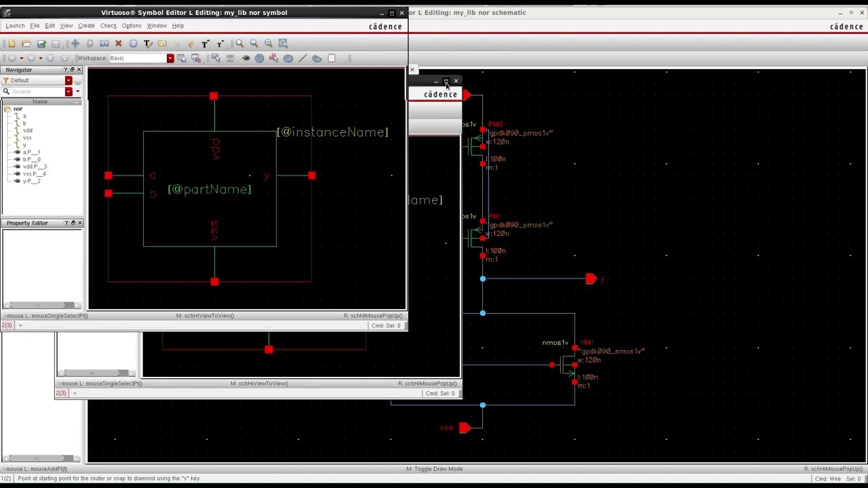Select the Create Circle shape tool
The width and height of the screenshot is (868, 488).
coord(259,58)
